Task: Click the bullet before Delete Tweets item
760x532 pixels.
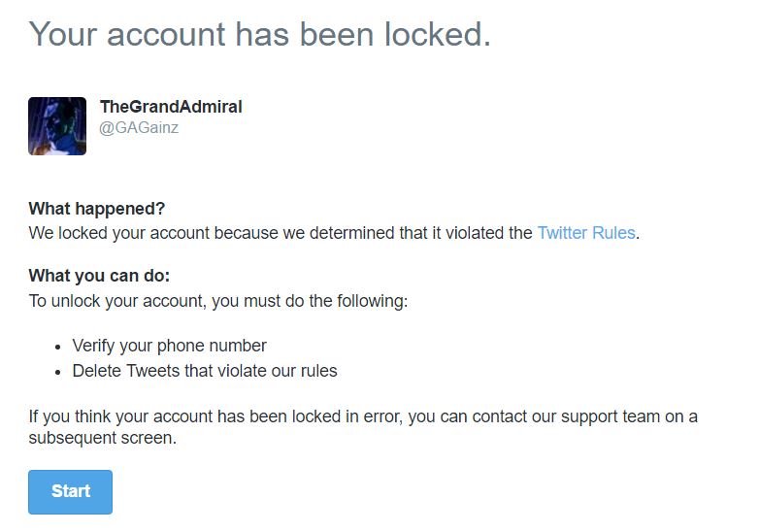Action: (57, 373)
